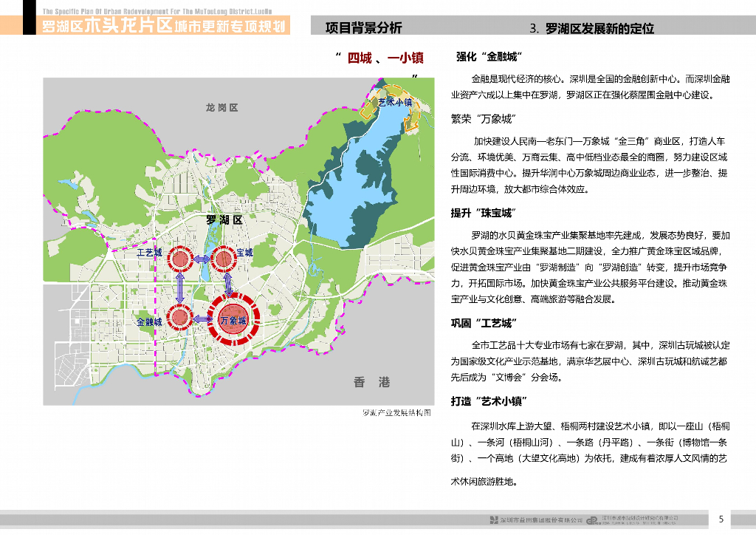Click the heading 提升"珠宝城"
The width and height of the screenshot is (756, 535).
(483, 213)
